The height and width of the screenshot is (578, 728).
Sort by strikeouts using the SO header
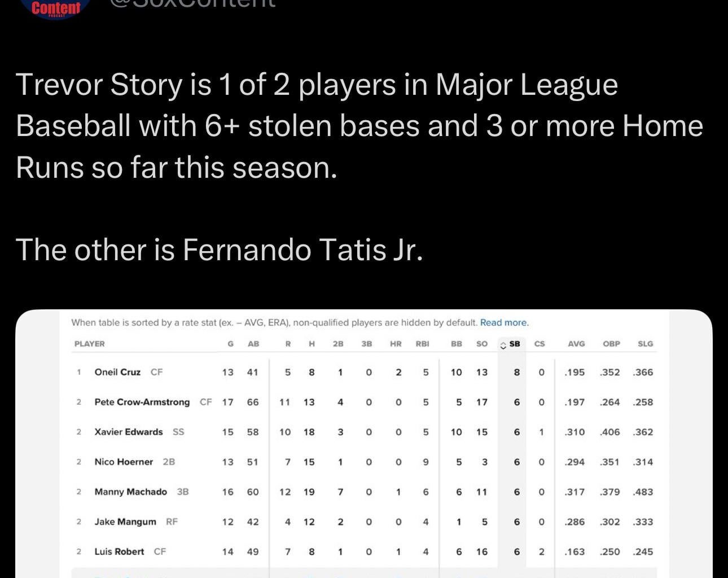pos(482,344)
